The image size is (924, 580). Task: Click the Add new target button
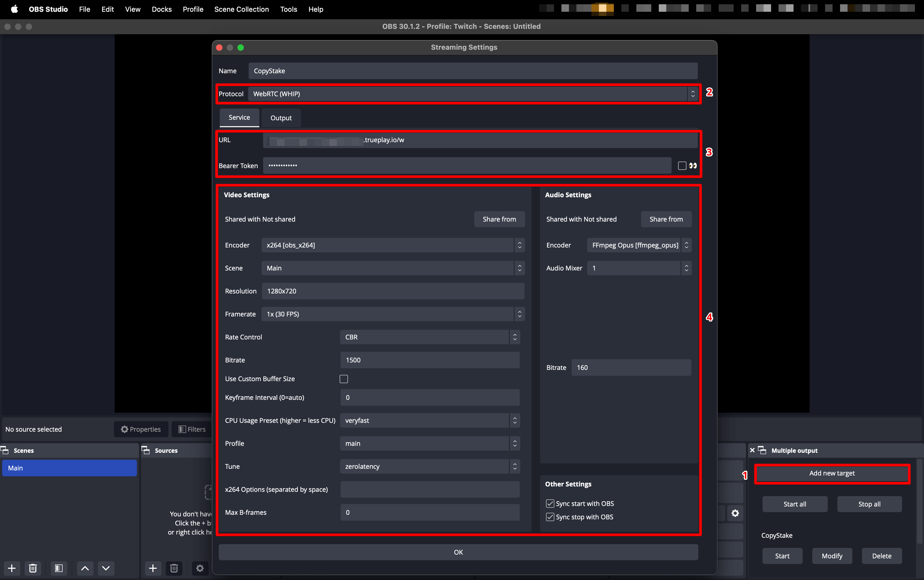point(831,473)
